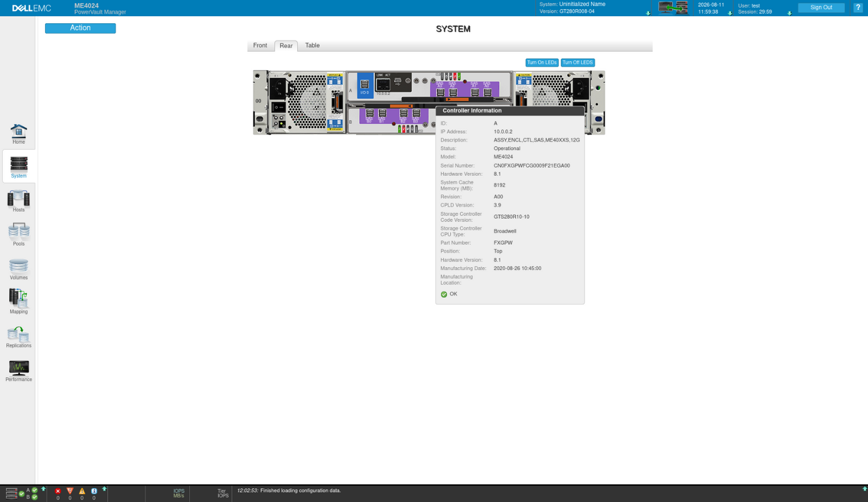Click the left power supply module
The width and height of the screenshot is (868, 502).
(x=300, y=102)
